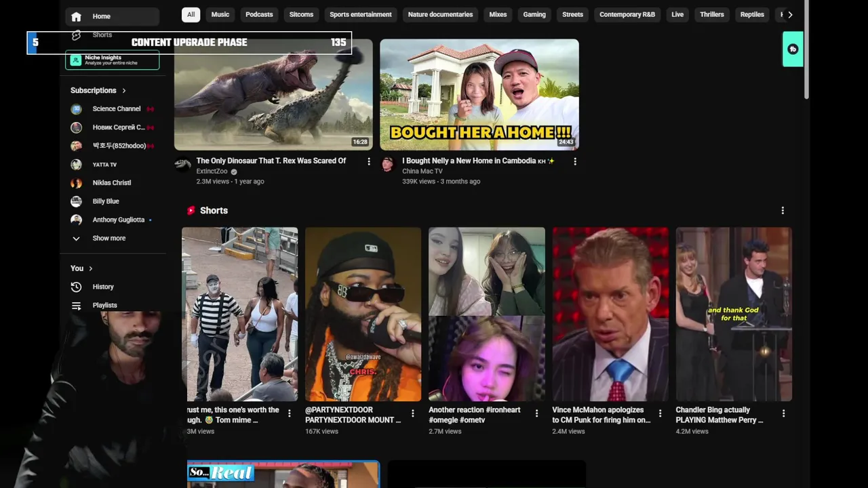Select the Reptiles filter chip
The width and height of the screenshot is (868, 488).
coord(752,14)
